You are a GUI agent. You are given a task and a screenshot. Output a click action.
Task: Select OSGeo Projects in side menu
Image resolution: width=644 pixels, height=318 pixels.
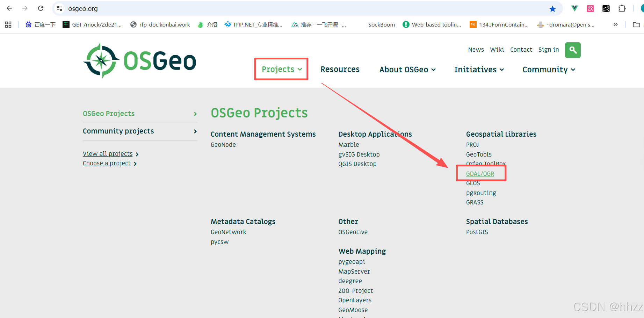140,114
